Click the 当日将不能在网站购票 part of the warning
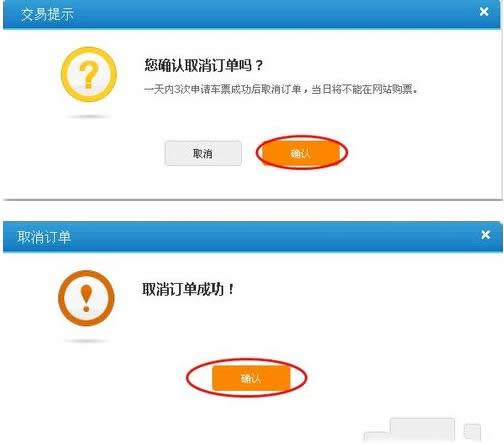This screenshot has width=504, height=445. click(x=364, y=89)
